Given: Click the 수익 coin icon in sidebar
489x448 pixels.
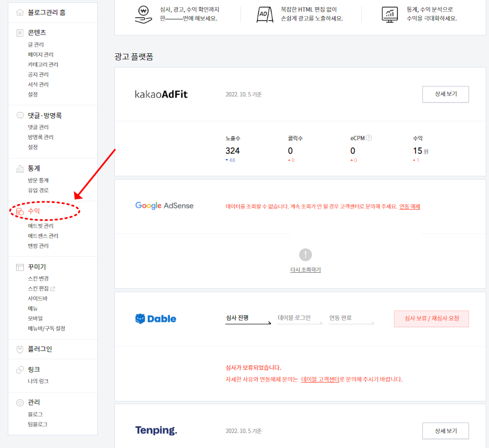Looking at the screenshot, I should coord(20,212).
